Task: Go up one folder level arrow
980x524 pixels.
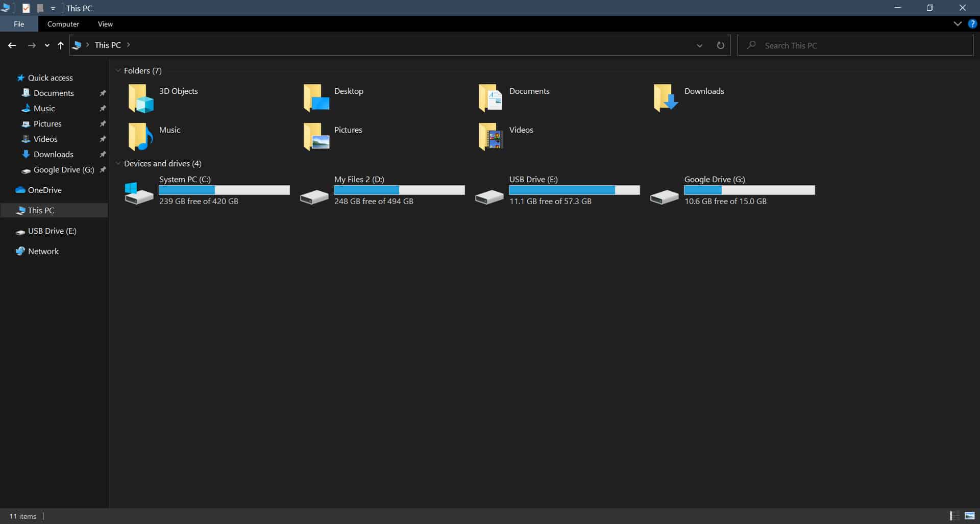Action: click(61, 45)
